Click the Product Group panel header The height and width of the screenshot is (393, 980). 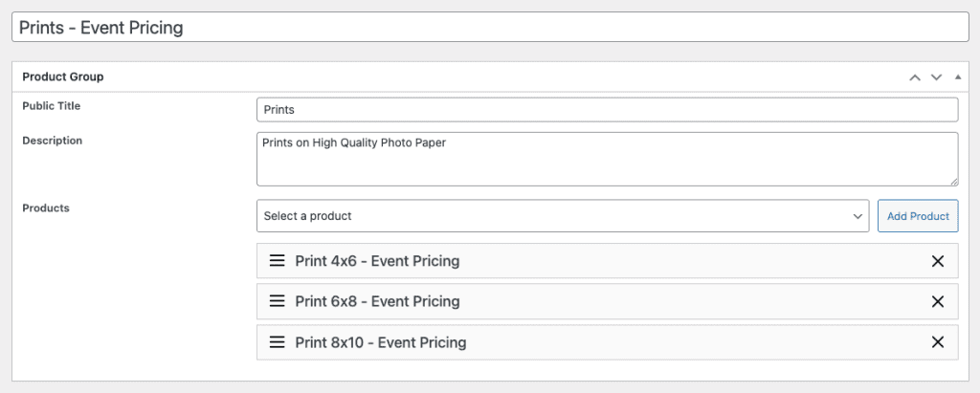pos(383,76)
